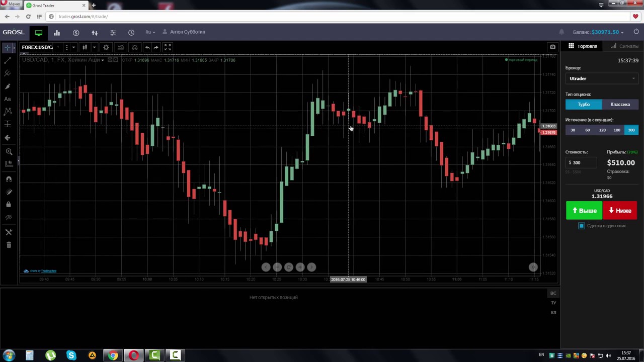This screenshot has width=644, height=362.
Task: Click the КЛ button in positions panel
Action: (553, 312)
